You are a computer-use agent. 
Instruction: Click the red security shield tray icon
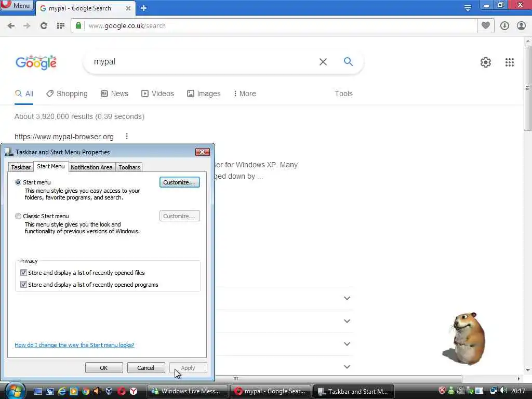442,391
